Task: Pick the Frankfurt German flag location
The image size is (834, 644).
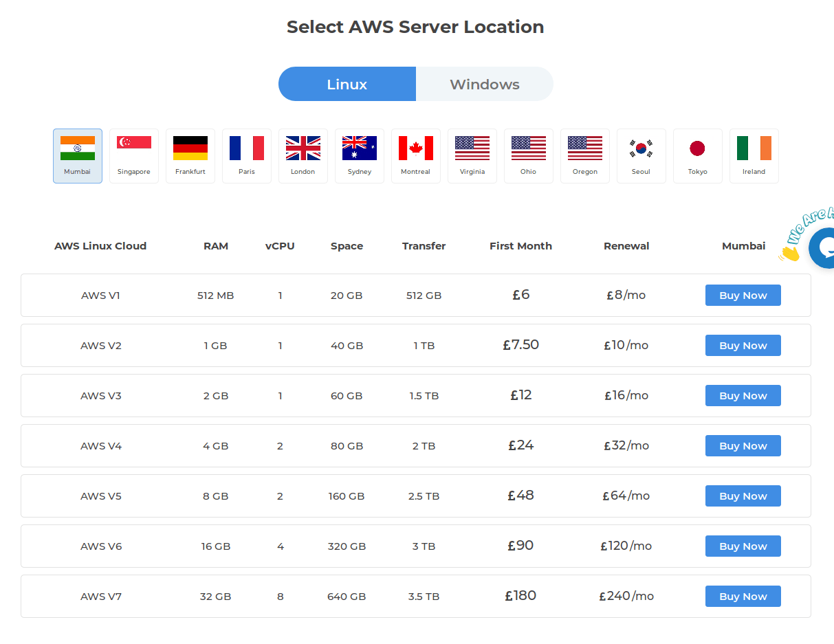Action: pos(190,156)
